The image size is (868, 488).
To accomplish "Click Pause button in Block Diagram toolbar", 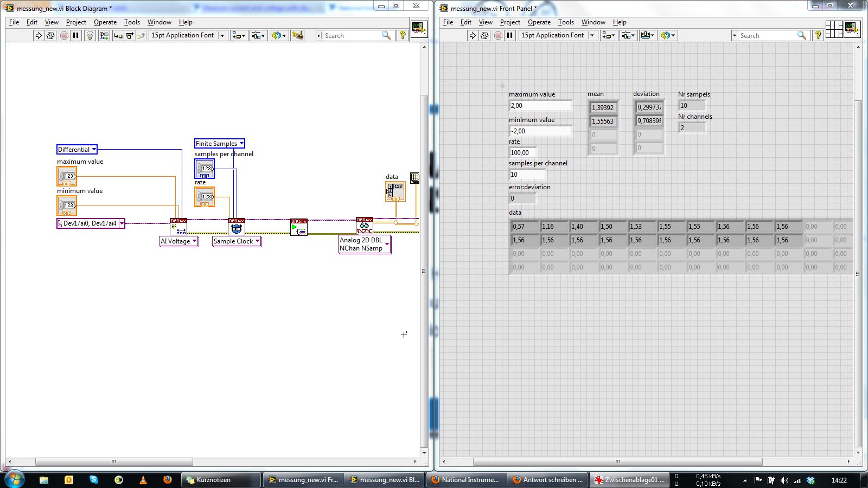I will [x=76, y=35].
